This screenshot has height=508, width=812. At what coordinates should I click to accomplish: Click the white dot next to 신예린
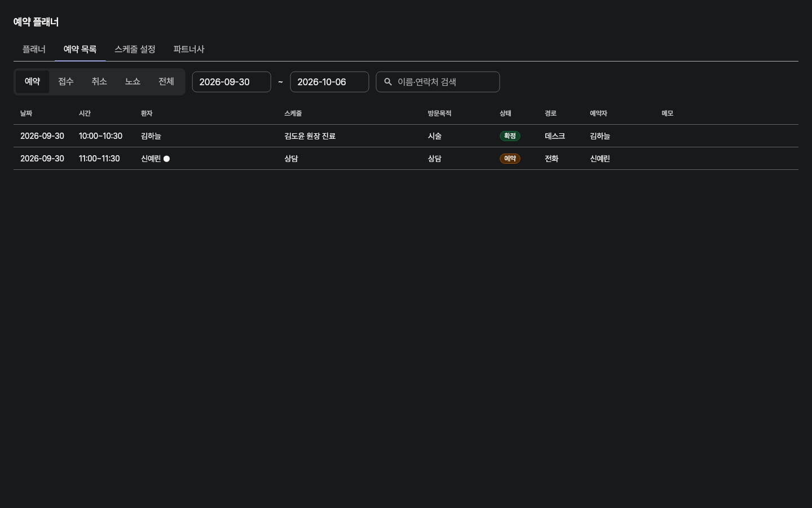(x=166, y=159)
